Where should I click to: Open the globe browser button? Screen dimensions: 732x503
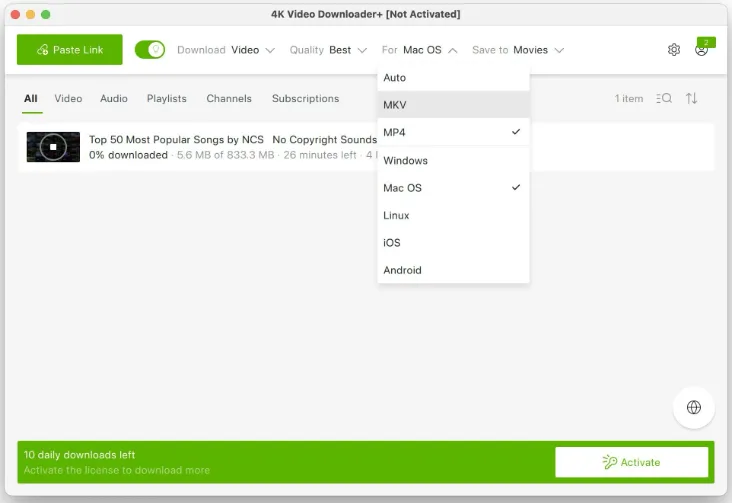coord(694,407)
